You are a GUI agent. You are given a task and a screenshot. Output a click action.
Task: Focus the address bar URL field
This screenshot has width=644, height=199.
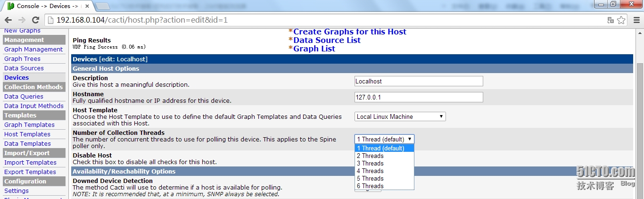pos(325,20)
